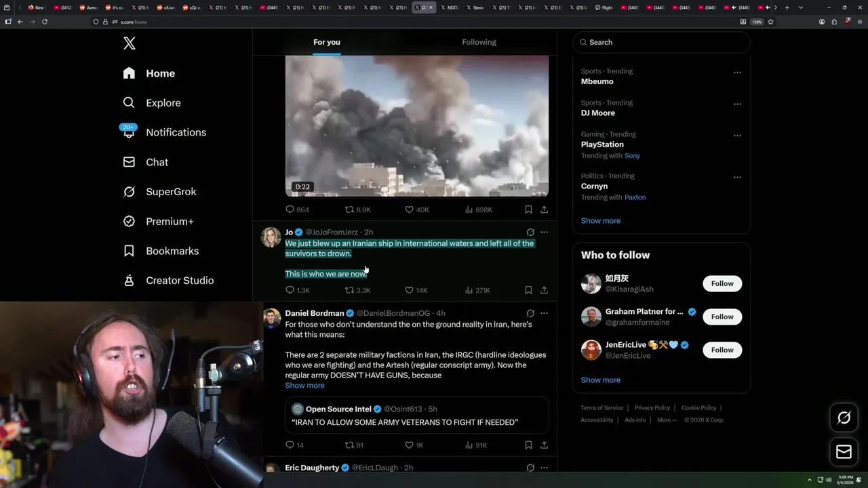Like Daniel Bordman's post with 1K likes
Viewport: 868px width, 488px height.
coord(414,445)
